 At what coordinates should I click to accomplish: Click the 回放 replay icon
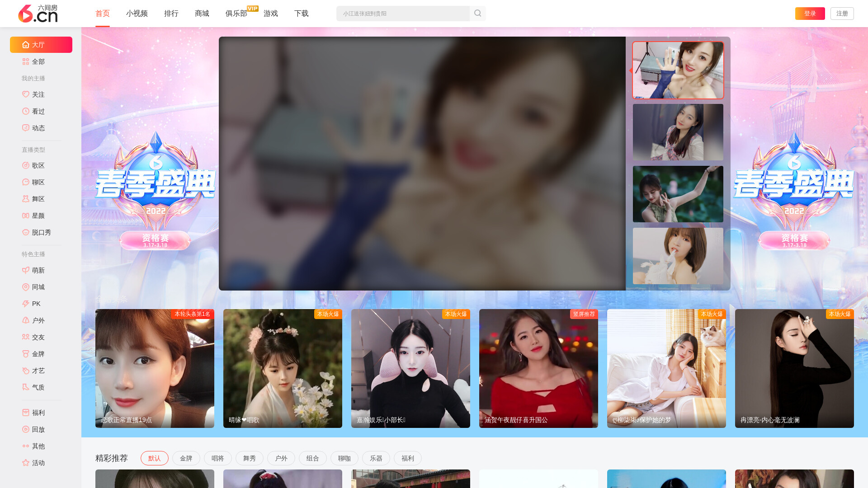click(x=26, y=429)
